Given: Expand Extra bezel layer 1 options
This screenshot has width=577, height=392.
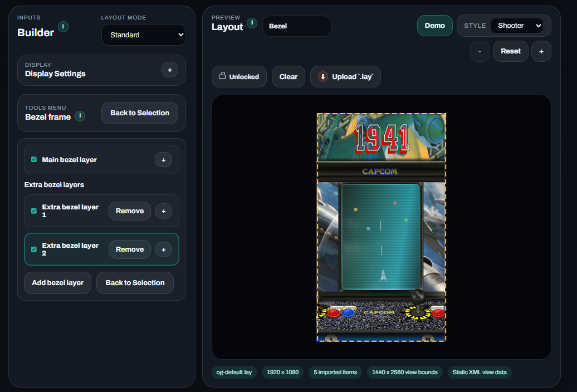Looking at the screenshot, I should click(163, 211).
